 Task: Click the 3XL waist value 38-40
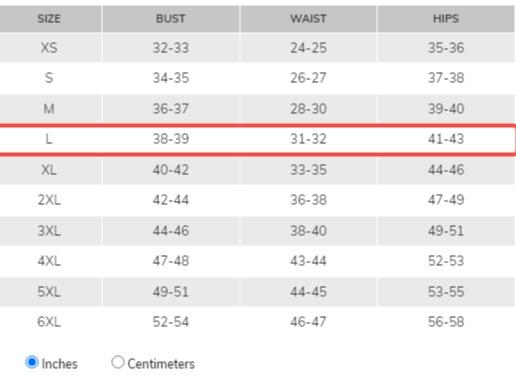308,231
